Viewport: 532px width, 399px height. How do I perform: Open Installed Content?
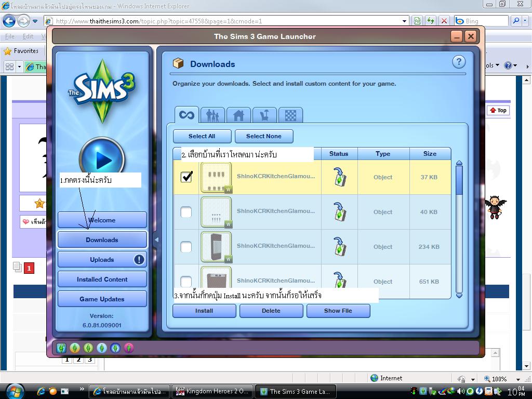pyautogui.click(x=102, y=279)
